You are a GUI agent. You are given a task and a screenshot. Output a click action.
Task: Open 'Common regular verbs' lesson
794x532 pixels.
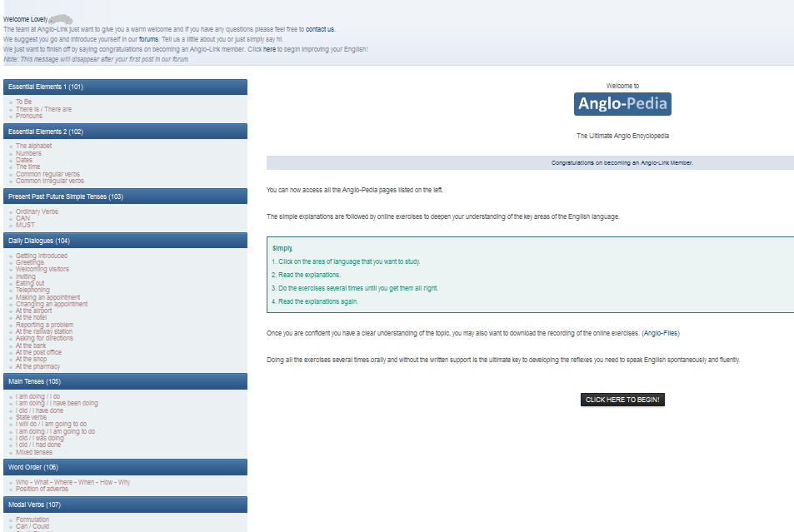[x=47, y=174]
